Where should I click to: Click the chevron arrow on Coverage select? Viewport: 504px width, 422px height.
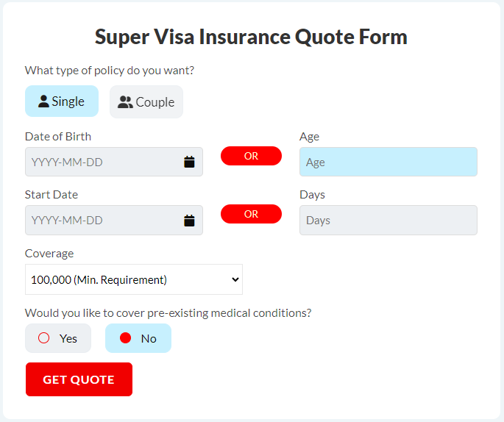[235, 279]
